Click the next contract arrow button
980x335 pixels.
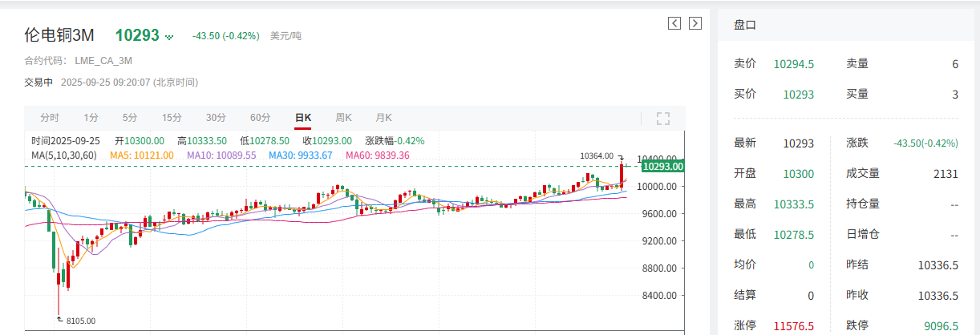[x=695, y=23]
